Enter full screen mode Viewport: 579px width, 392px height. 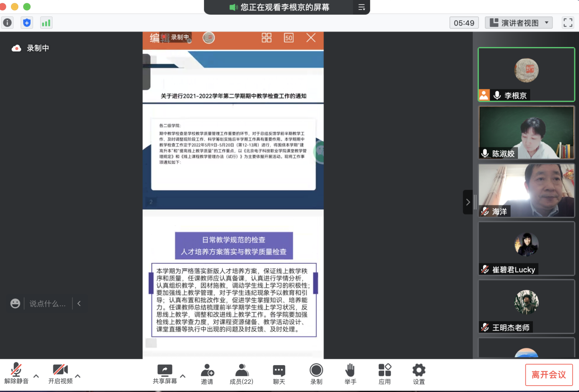[568, 22]
